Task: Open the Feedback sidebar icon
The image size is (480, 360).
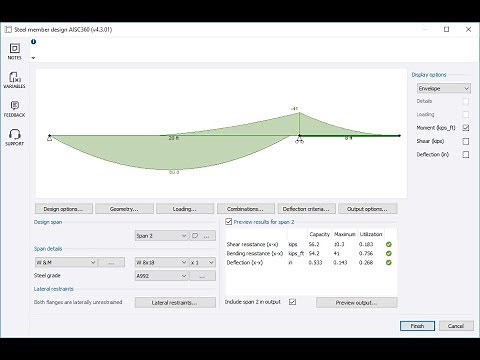Action: tap(14, 109)
